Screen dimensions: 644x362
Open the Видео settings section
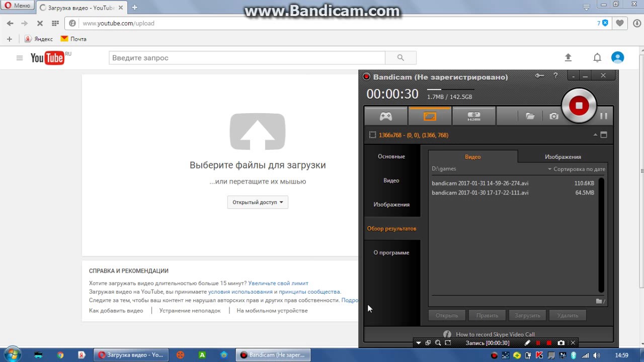pos(391,180)
